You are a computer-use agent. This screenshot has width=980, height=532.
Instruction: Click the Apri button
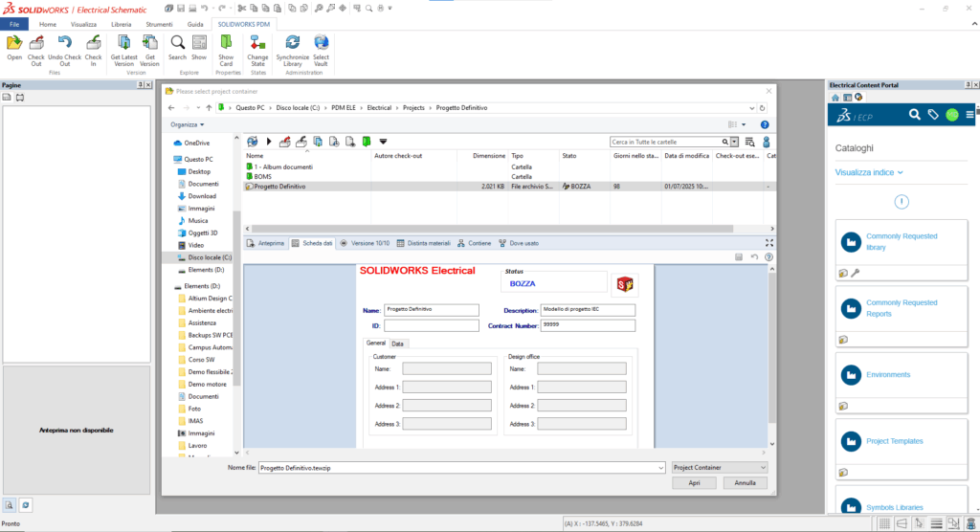coord(694,483)
